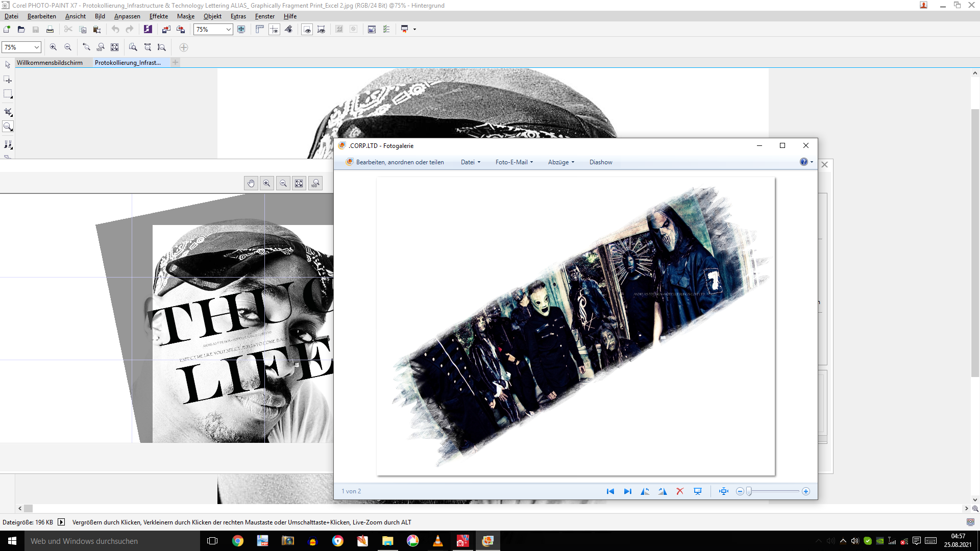Go to next photo in Fotogalerie

pyautogui.click(x=627, y=491)
